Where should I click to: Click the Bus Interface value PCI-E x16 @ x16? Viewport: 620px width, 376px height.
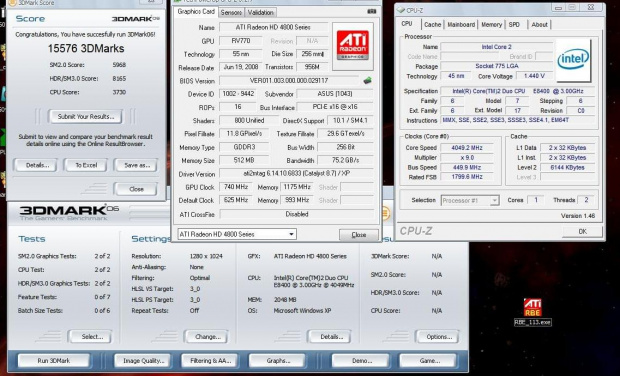335,107
